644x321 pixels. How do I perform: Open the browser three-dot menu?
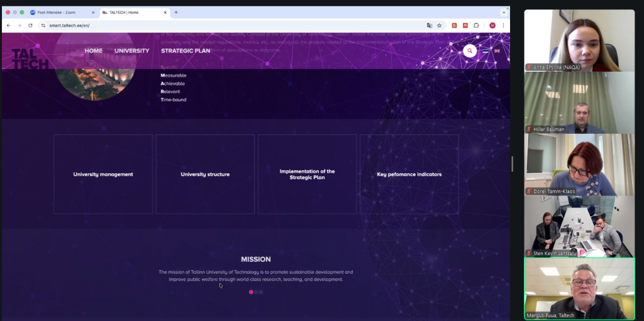(503, 25)
